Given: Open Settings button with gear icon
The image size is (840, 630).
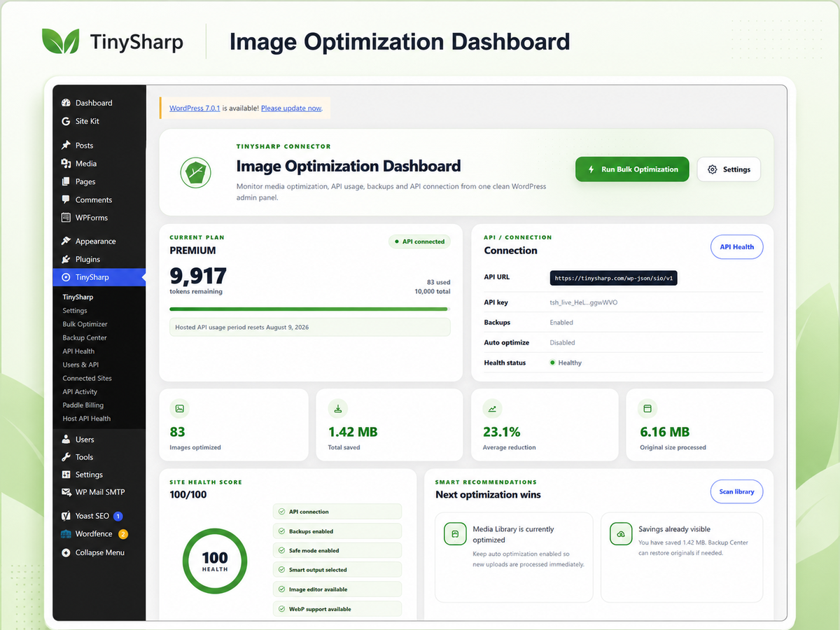Looking at the screenshot, I should pos(729,169).
